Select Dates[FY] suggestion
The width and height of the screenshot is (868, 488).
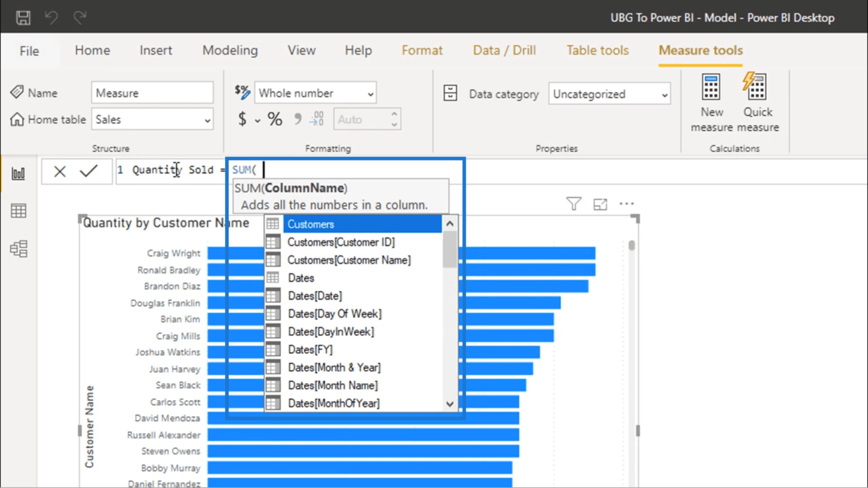pyautogui.click(x=353, y=350)
